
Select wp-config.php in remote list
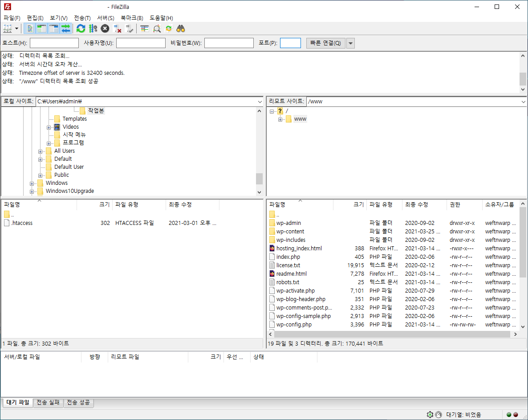pyautogui.click(x=294, y=325)
